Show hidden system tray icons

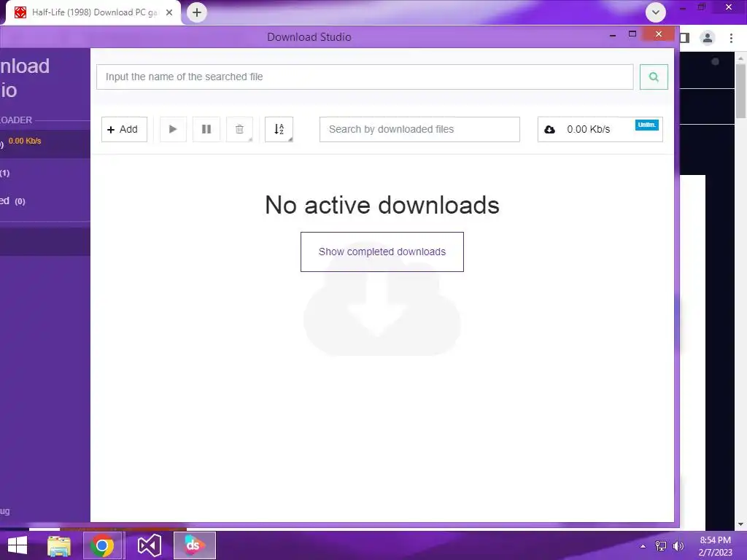click(643, 547)
